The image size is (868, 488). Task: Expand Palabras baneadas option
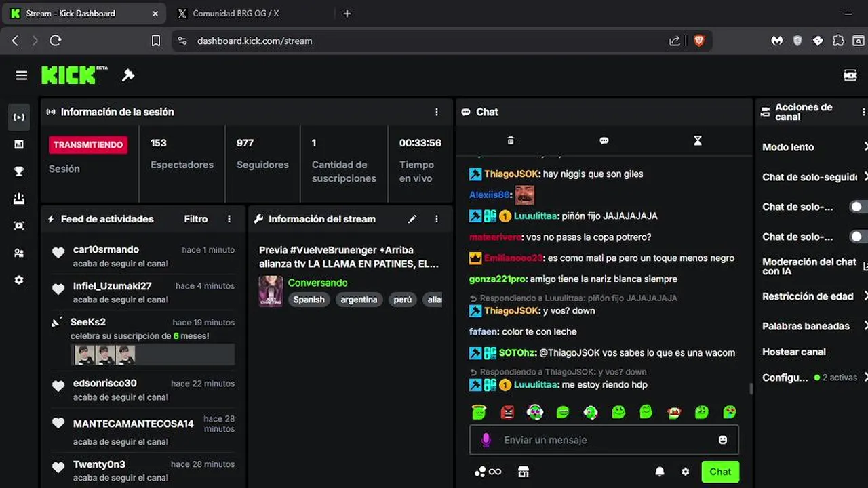865,326
